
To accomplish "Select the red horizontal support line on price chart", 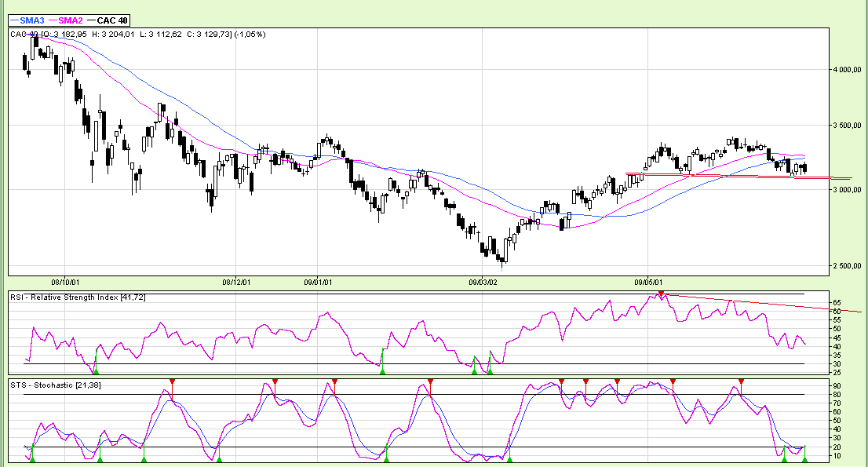I will [738, 176].
